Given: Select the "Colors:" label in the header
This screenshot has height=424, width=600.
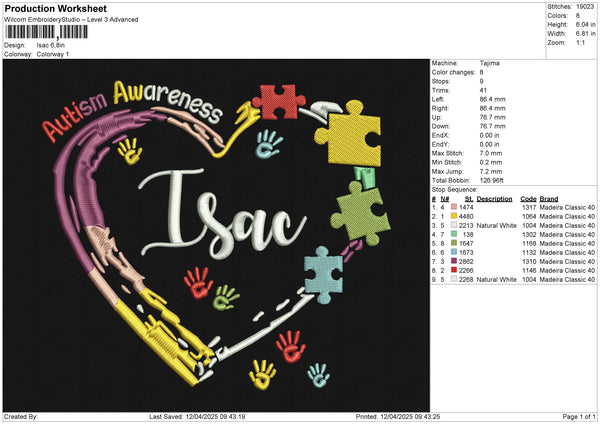Looking at the screenshot, I should click(557, 16).
